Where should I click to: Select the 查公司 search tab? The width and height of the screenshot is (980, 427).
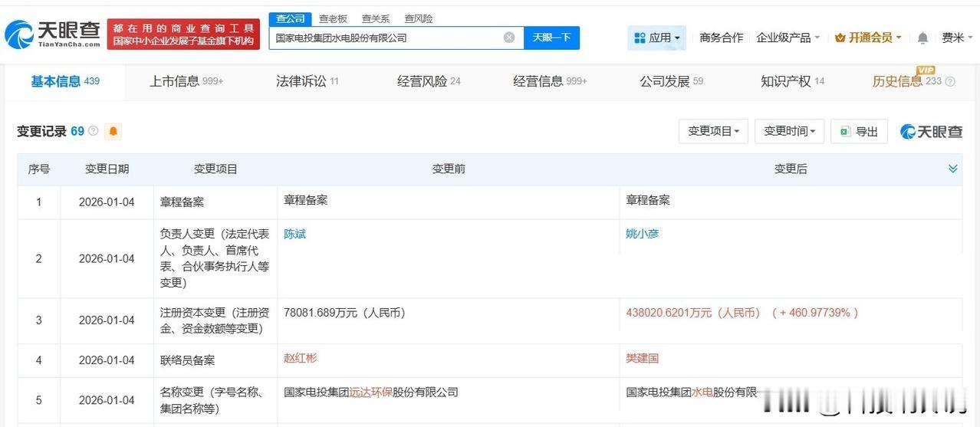click(291, 18)
